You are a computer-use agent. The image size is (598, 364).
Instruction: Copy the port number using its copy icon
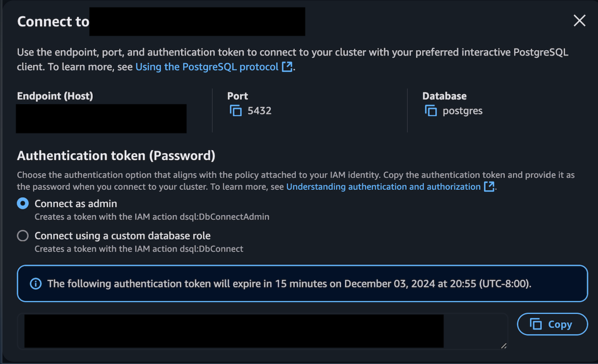pyautogui.click(x=235, y=111)
